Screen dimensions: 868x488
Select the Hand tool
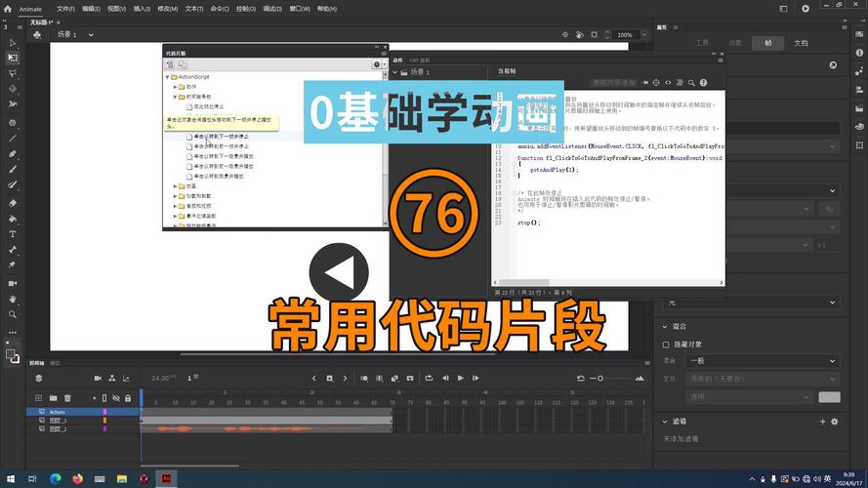point(12,300)
